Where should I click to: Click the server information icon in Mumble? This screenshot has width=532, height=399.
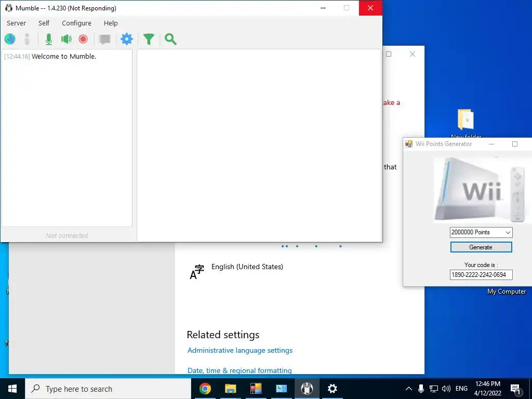(x=27, y=39)
